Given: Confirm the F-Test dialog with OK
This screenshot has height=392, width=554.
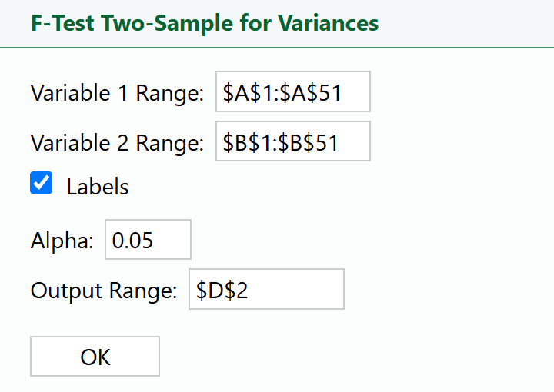Looking at the screenshot, I should pyautogui.click(x=95, y=357).
